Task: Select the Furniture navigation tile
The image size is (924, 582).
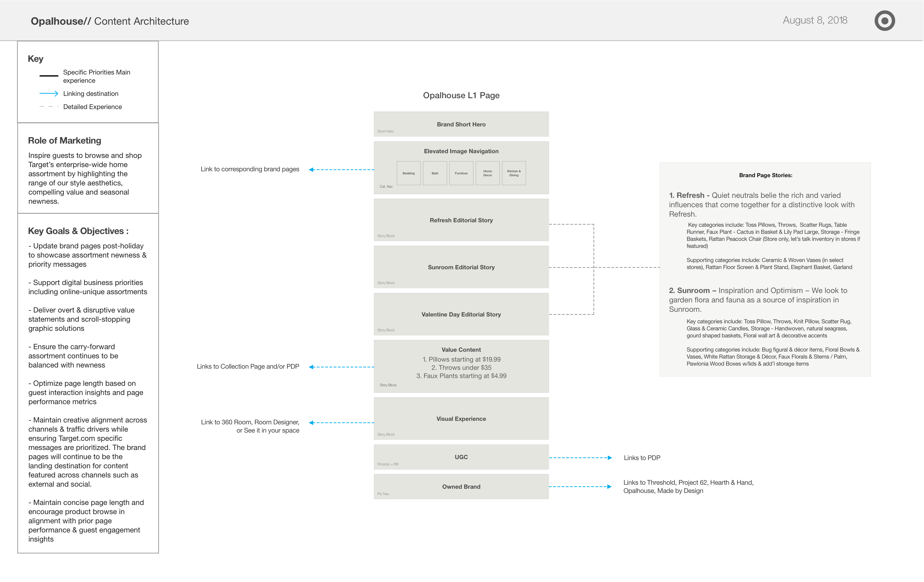Action: pos(461,173)
